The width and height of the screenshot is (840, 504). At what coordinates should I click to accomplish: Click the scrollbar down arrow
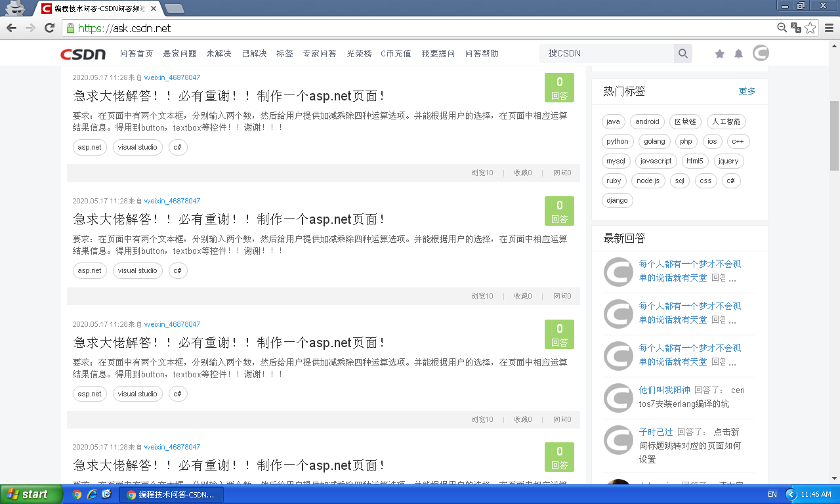coord(834,478)
